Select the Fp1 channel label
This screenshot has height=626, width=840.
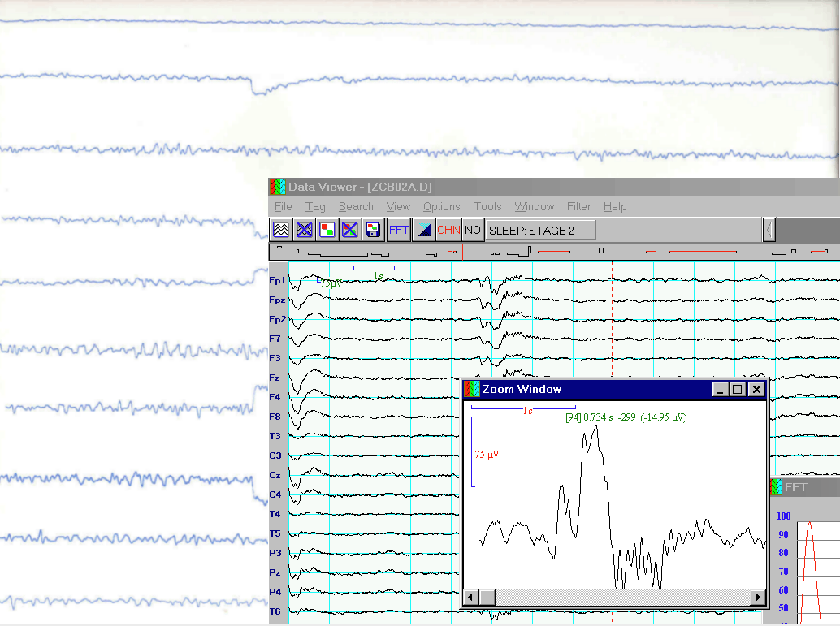[x=278, y=281]
